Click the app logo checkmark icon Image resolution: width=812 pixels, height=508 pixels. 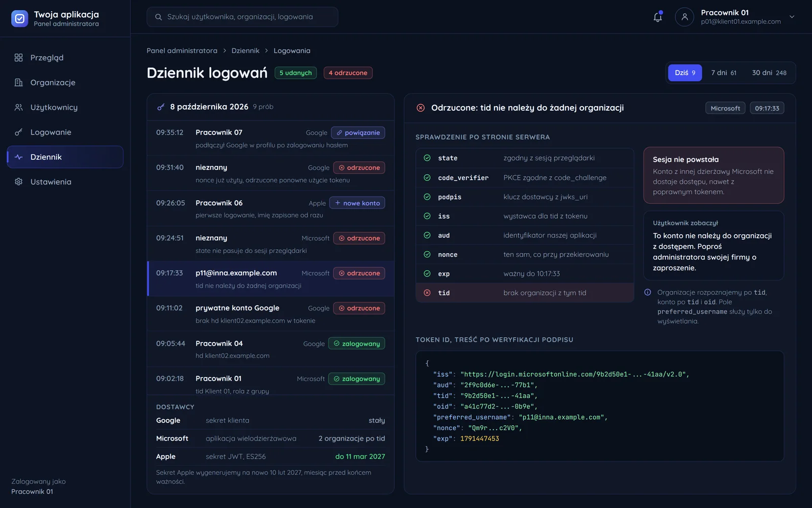[19, 19]
